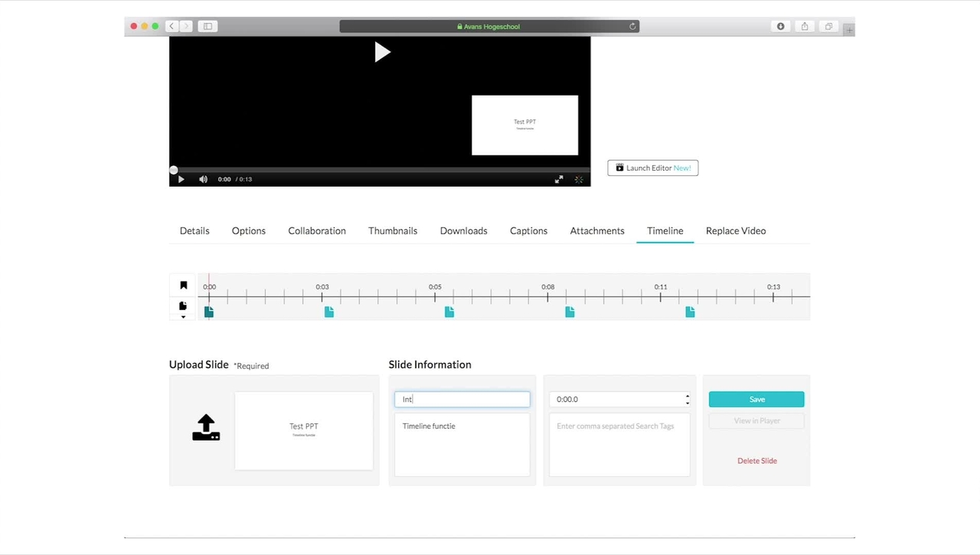Switch to Captions tab
Screen dimensions: 980x555
(529, 230)
